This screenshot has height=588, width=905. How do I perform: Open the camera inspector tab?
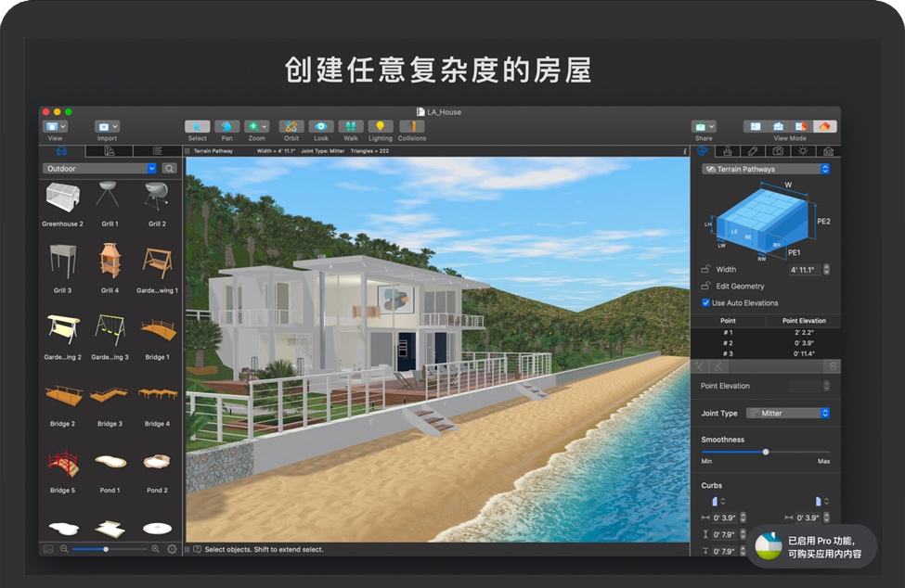[x=778, y=151]
